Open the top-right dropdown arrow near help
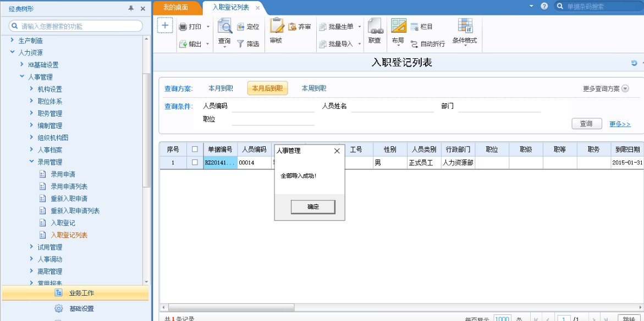The image size is (644, 321). coord(531,6)
